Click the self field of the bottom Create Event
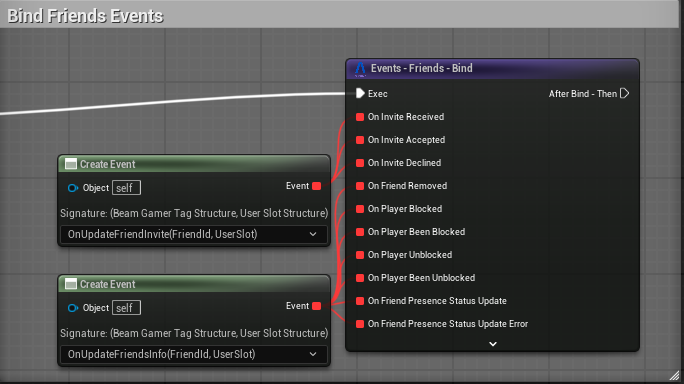 [127, 308]
